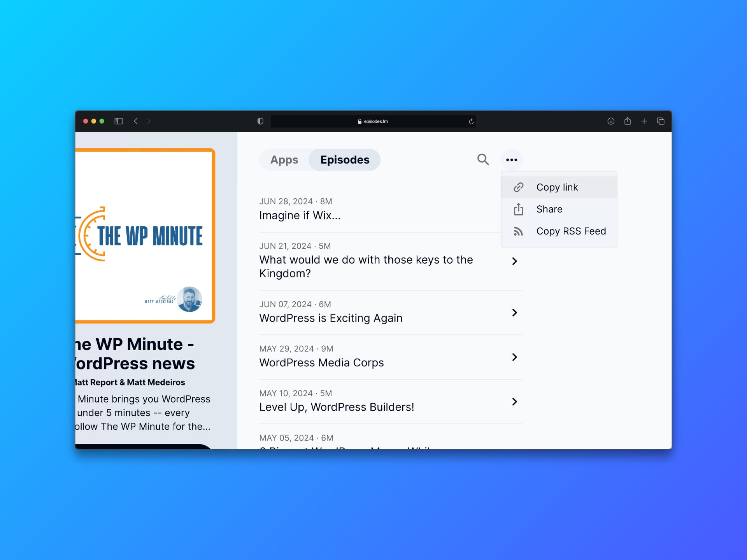Screen dimensions: 747x560
Task: Switch to the Apps tab
Action: pyautogui.click(x=284, y=160)
